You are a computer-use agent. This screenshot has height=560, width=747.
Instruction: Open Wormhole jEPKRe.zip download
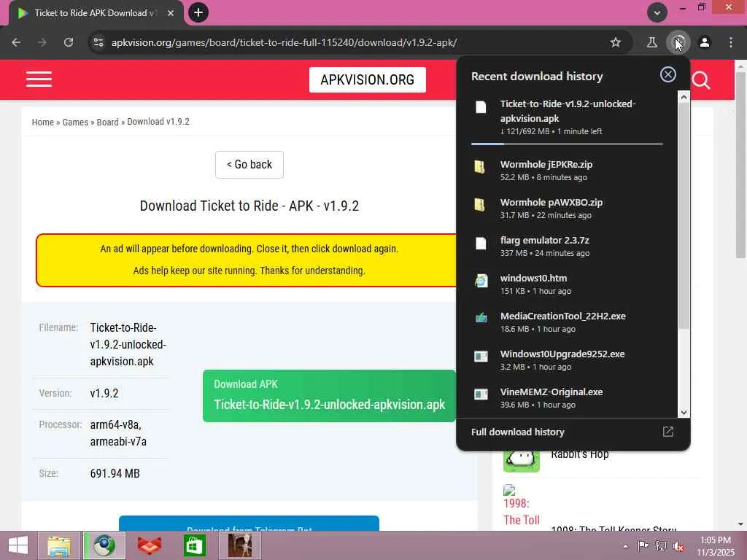567,170
